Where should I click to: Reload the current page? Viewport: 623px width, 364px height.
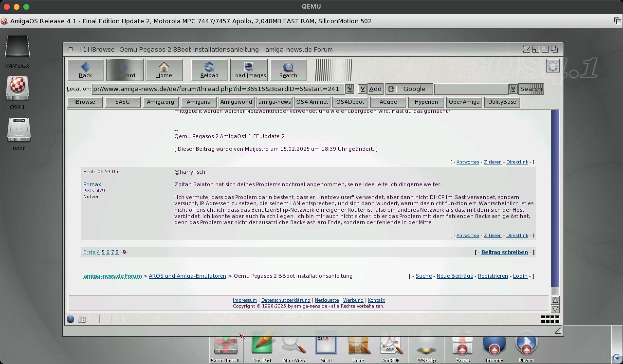209,70
